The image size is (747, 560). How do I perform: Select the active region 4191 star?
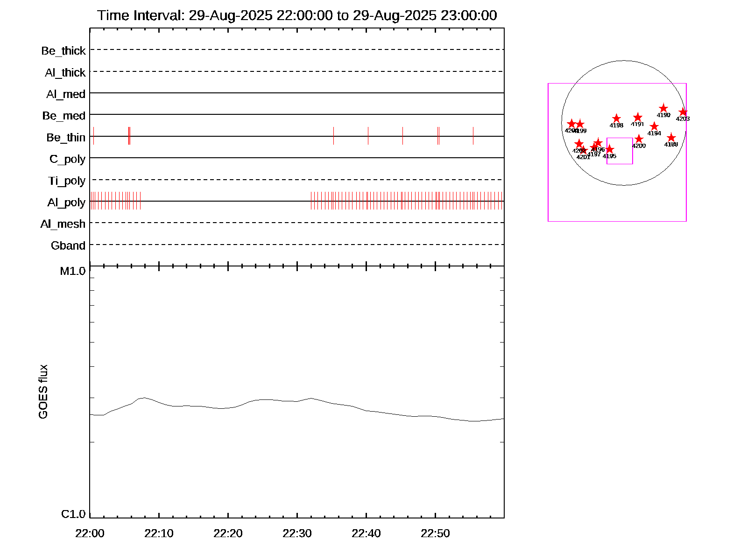click(x=638, y=118)
